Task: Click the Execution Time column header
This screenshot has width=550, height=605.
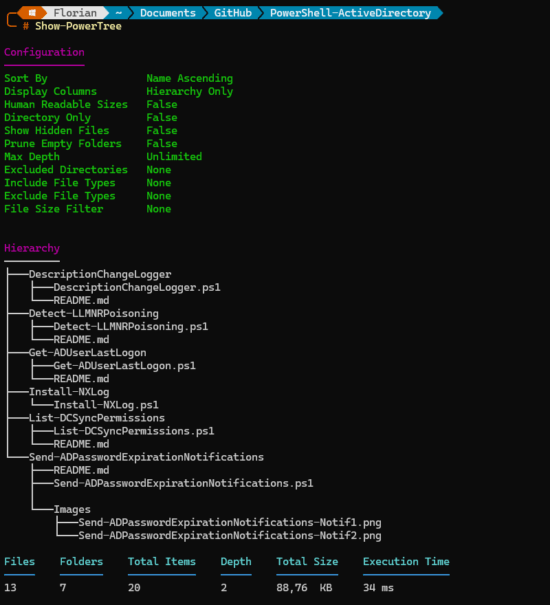Action: [406, 562]
